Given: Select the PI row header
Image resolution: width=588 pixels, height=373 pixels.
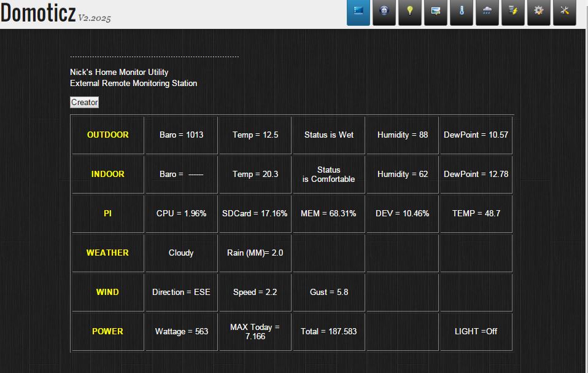Looking at the screenshot, I should [107, 213].
